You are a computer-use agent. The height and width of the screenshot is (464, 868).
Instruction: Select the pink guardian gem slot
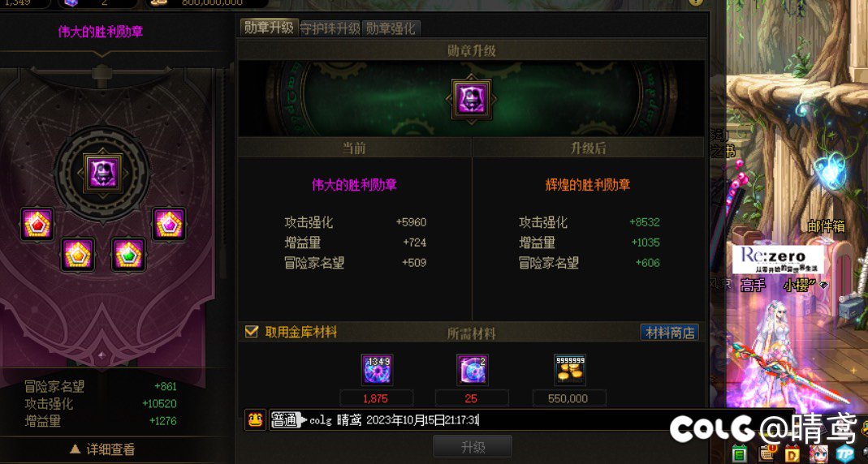(169, 224)
